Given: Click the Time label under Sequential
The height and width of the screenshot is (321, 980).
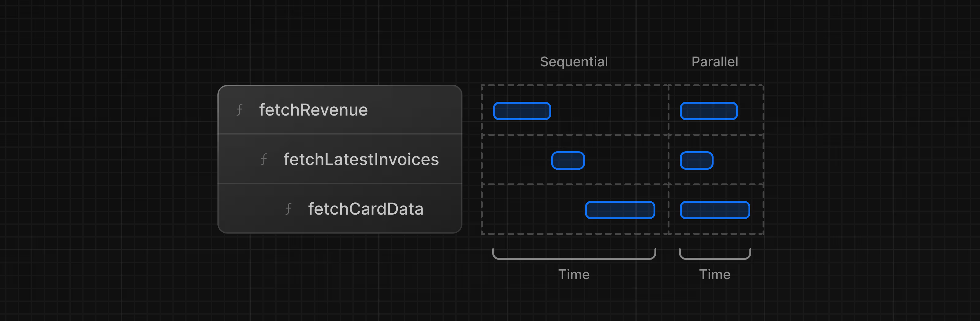Looking at the screenshot, I should [574, 274].
